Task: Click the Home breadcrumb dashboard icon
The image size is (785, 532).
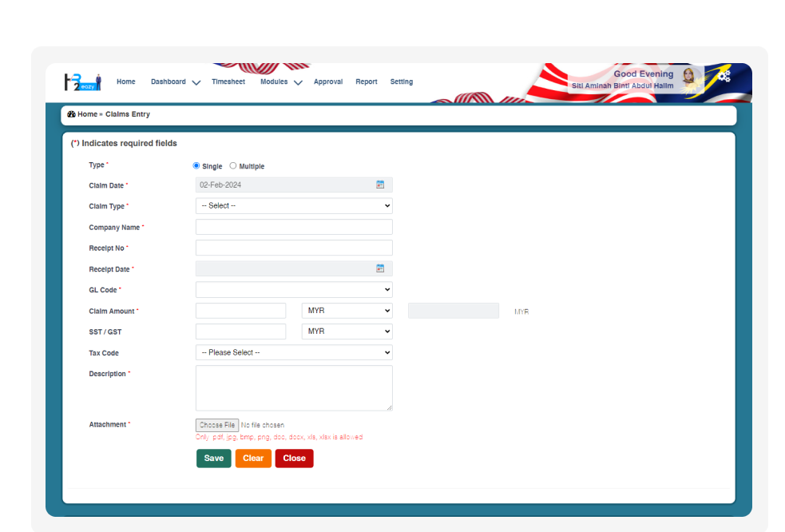Action: click(x=71, y=114)
